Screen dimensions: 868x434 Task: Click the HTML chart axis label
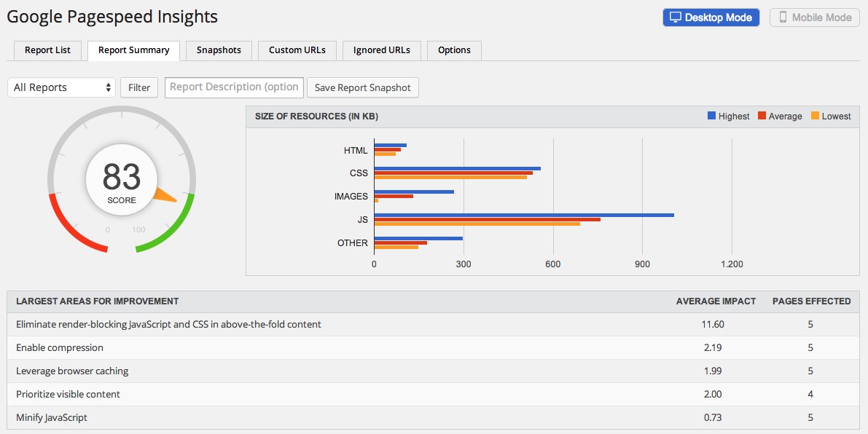click(x=356, y=150)
